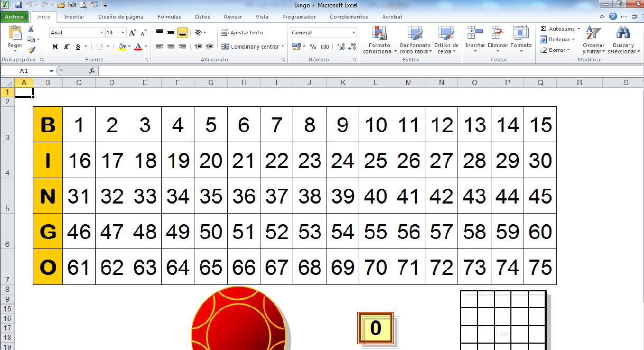
Task: Toggle bottom vertical alignment button
Action: (x=182, y=33)
